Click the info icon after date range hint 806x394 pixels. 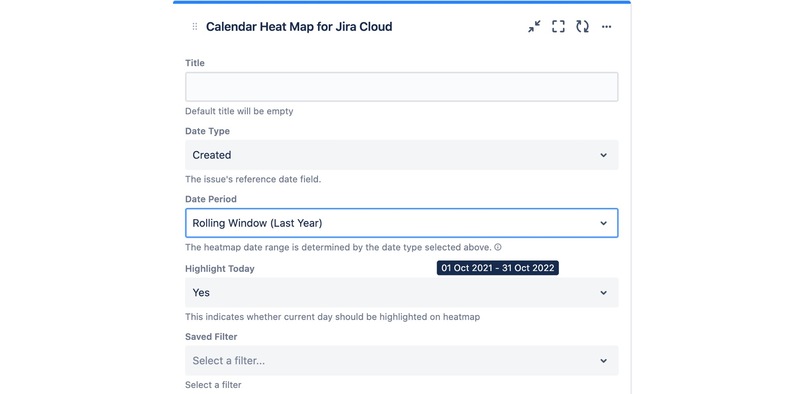pyautogui.click(x=498, y=247)
